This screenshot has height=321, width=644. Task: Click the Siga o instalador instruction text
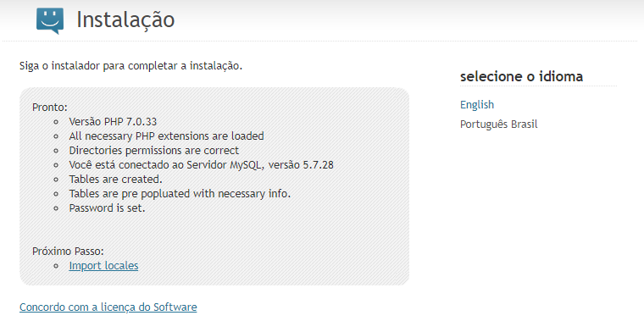pos(131,66)
